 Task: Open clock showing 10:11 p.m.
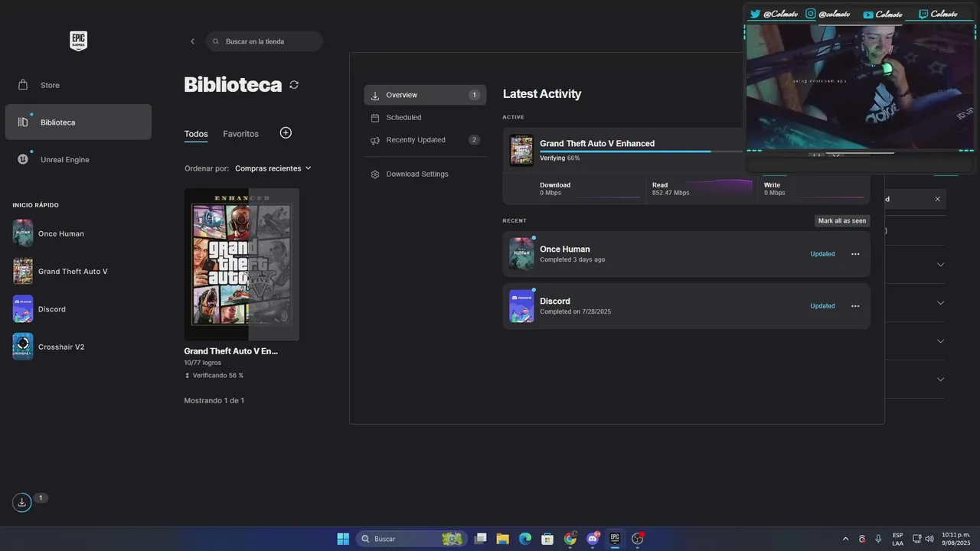click(956, 539)
